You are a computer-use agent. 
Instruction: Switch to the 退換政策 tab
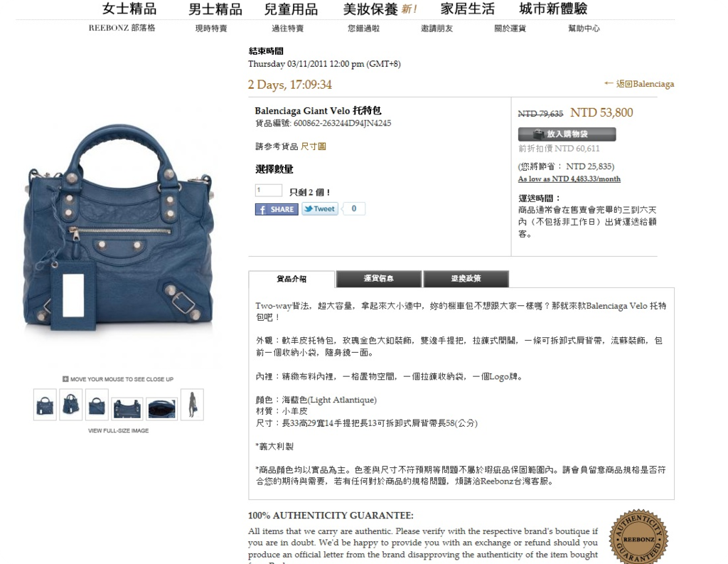(x=466, y=279)
